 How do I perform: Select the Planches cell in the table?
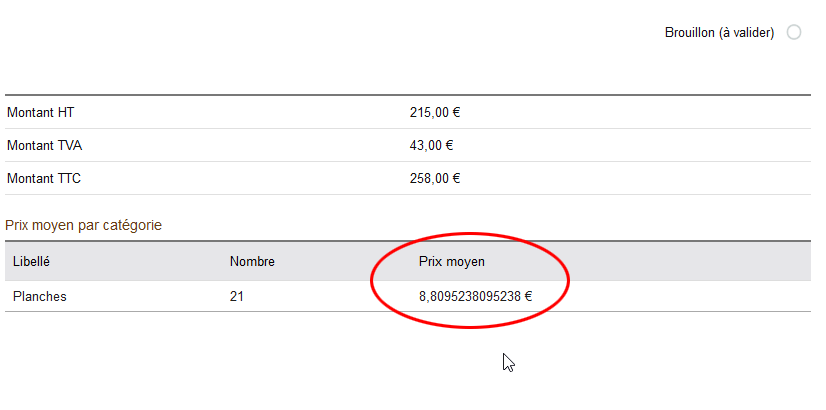click(x=39, y=296)
